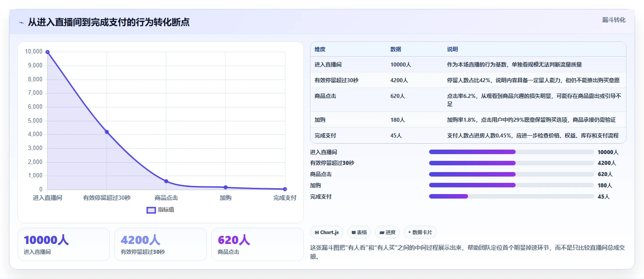
Task: Open the 10000人 进入直播间 stat card
Action: [x=63, y=244]
